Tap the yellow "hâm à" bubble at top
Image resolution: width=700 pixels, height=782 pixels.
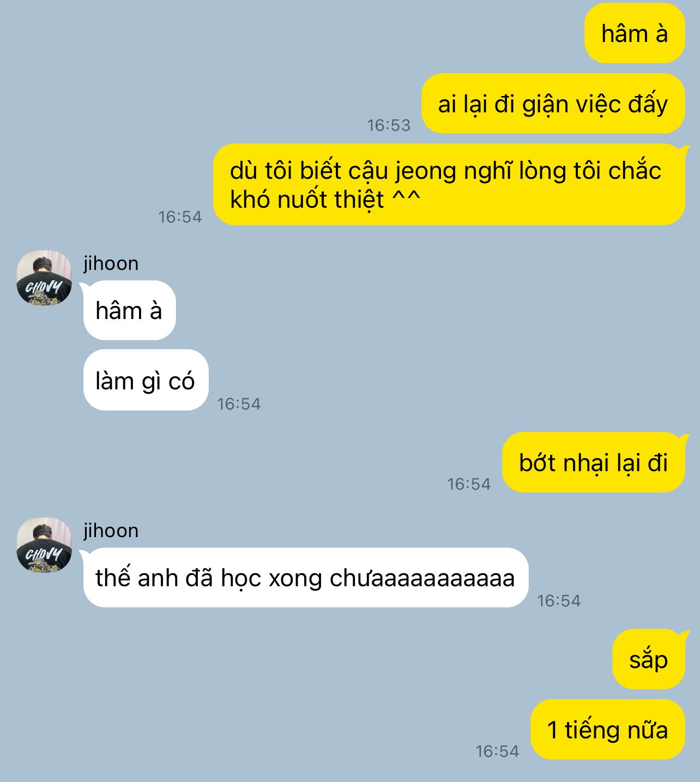click(x=635, y=33)
